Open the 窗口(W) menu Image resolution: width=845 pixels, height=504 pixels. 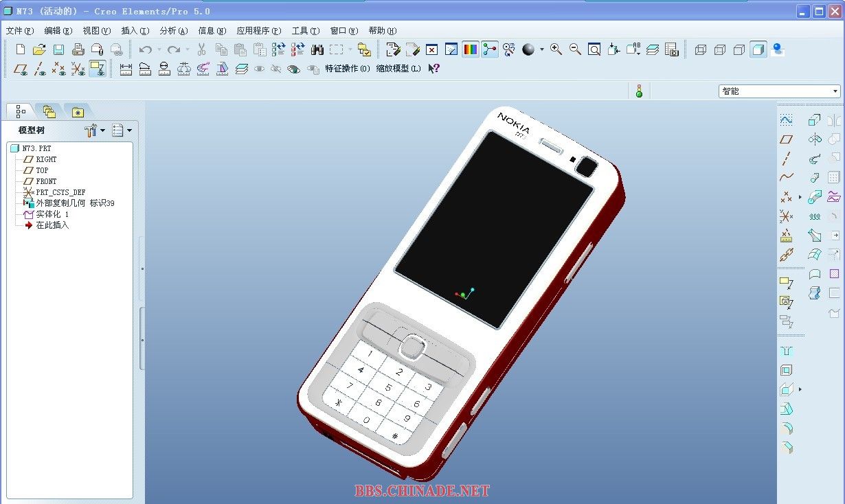[344, 30]
